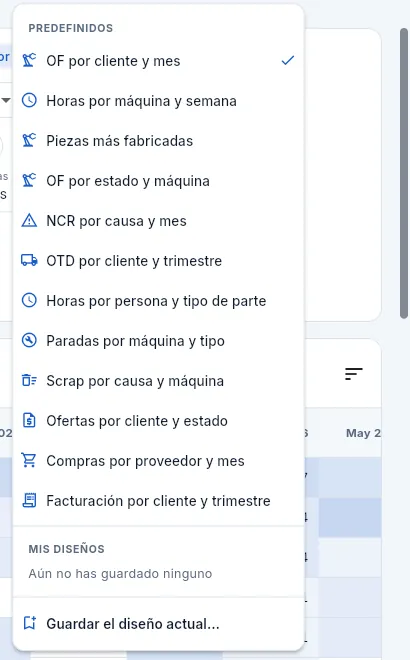Click the May column header in the table
Viewport: 410px width, 660px height.
point(363,433)
